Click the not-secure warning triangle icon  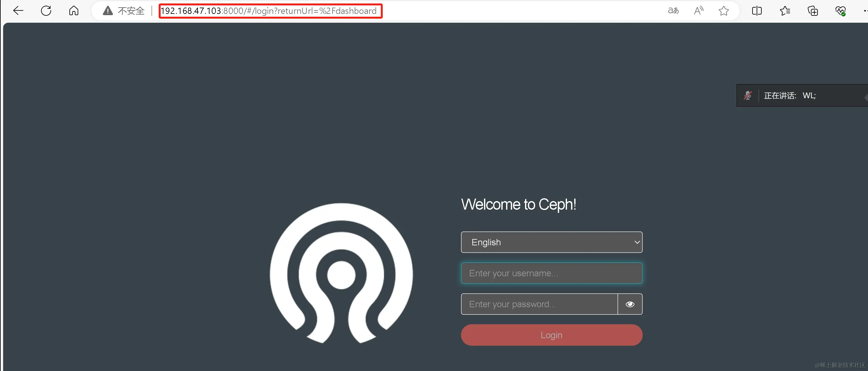point(108,11)
